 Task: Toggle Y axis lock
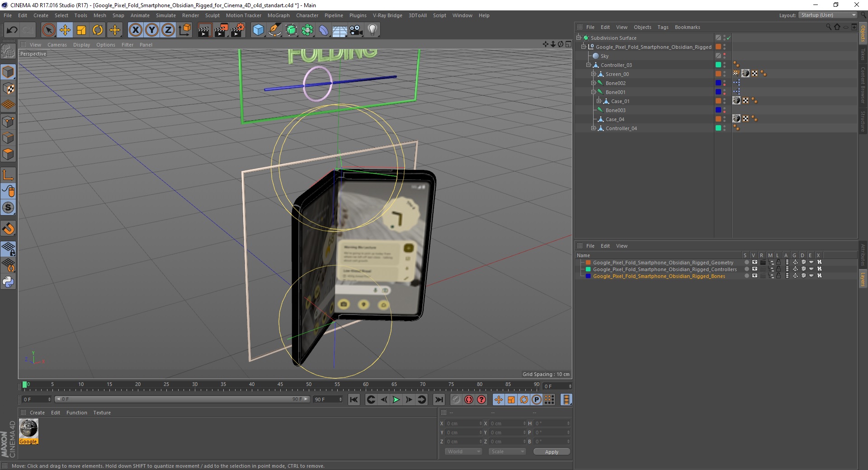(152, 30)
